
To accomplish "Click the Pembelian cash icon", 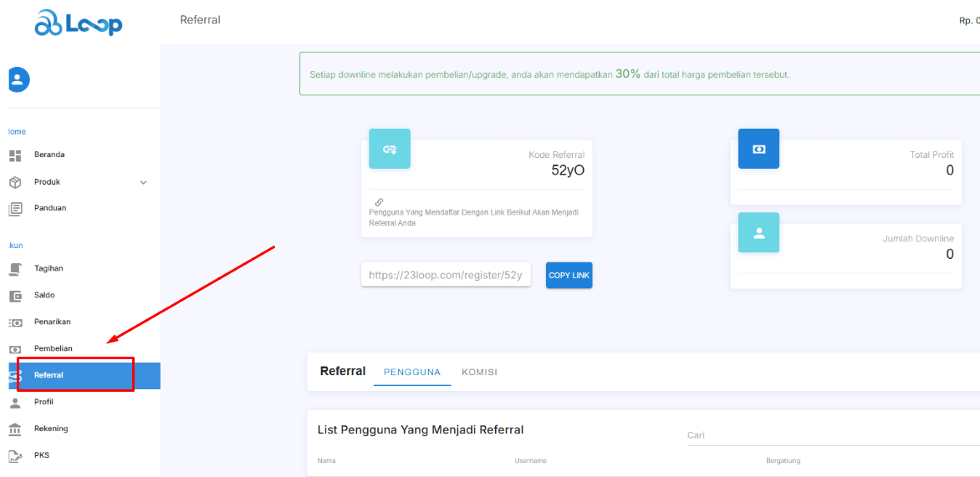I will point(16,349).
